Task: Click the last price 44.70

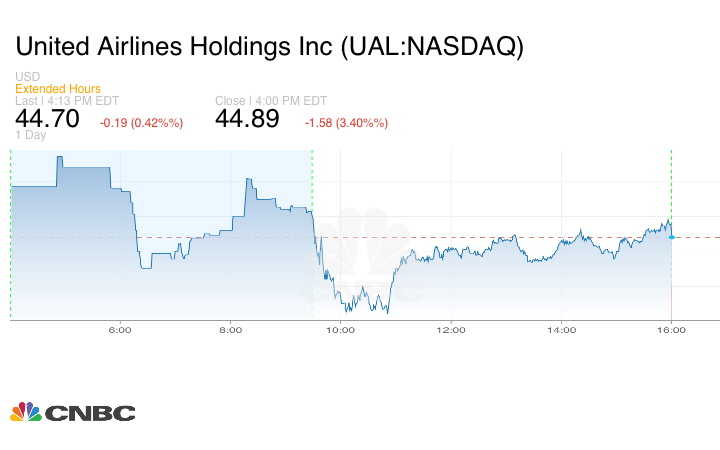Action: click(x=49, y=120)
